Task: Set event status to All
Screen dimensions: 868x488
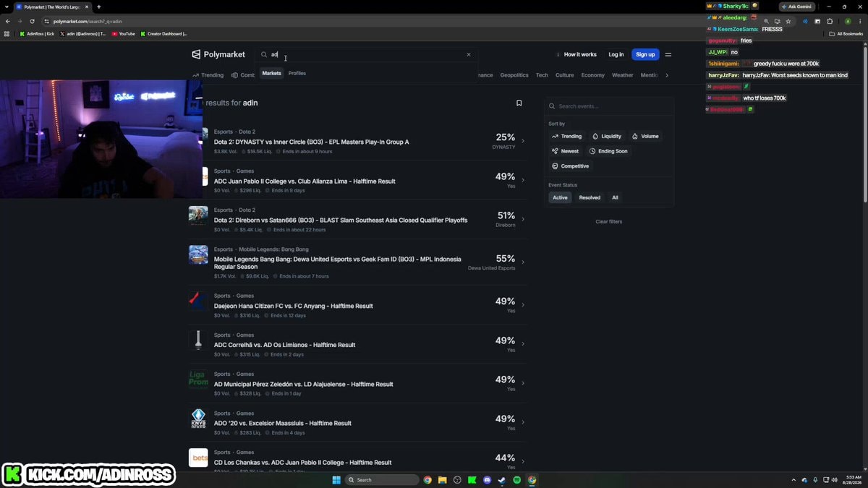Action: click(x=615, y=197)
